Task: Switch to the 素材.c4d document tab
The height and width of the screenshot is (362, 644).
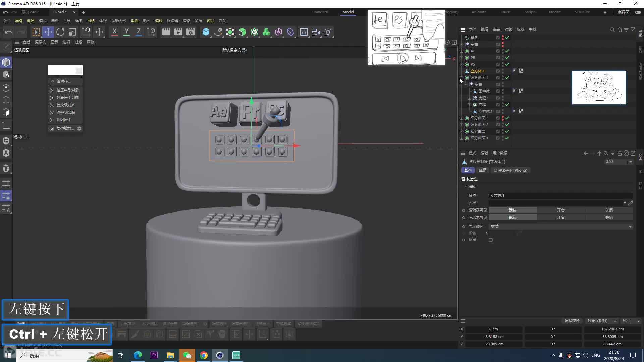Action: pos(30,12)
